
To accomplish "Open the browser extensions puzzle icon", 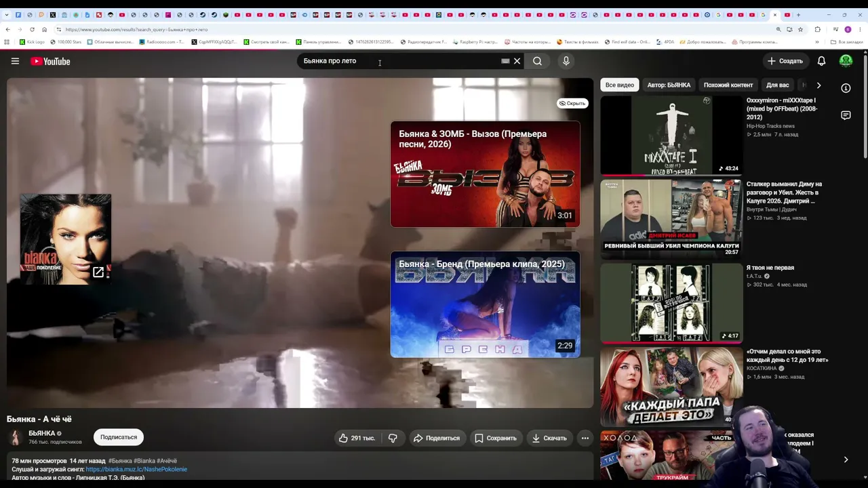I will click(x=817, y=29).
